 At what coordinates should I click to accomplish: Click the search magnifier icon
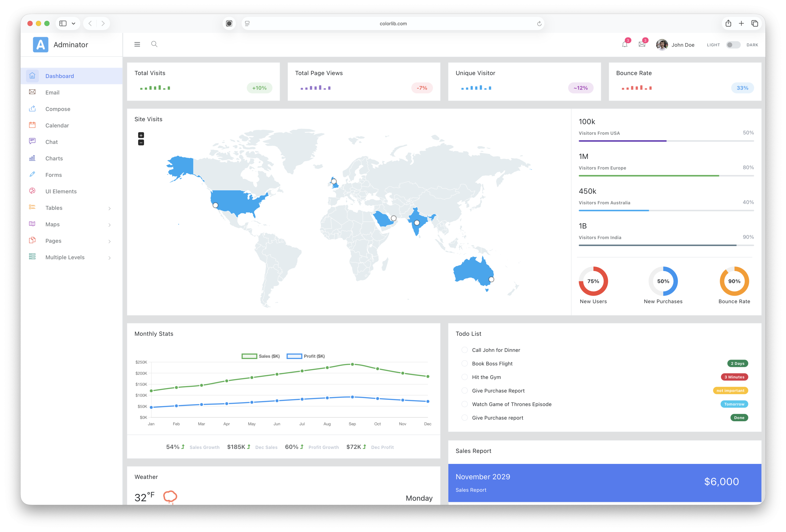154,44
